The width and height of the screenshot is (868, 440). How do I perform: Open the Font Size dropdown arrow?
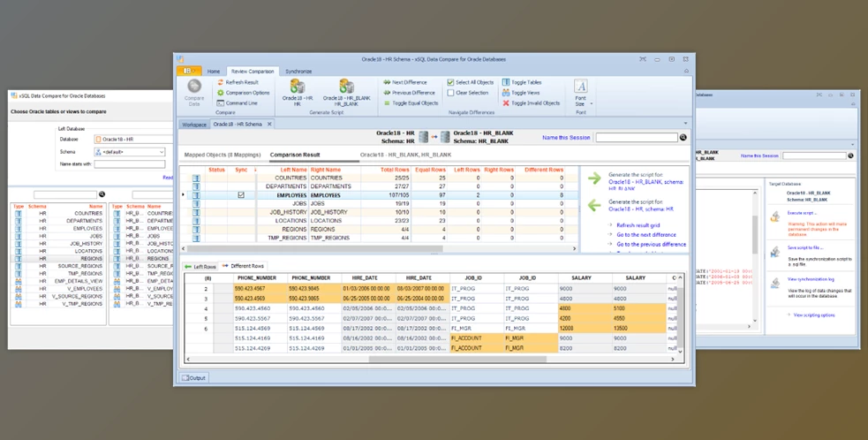click(x=592, y=103)
